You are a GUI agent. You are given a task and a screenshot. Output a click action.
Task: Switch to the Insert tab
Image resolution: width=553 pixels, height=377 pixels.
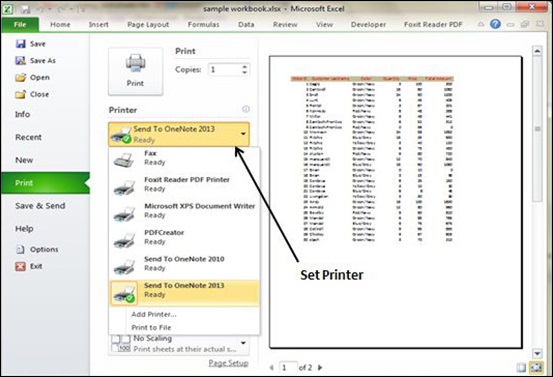tap(99, 24)
